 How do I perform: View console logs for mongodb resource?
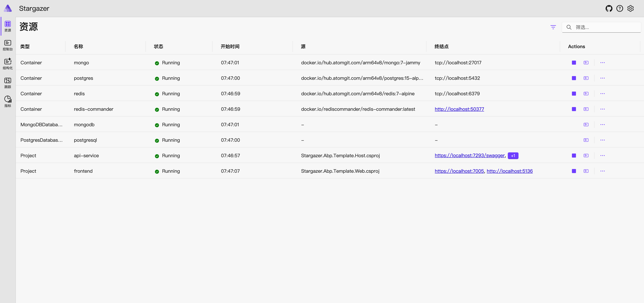(x=586, y=125)
